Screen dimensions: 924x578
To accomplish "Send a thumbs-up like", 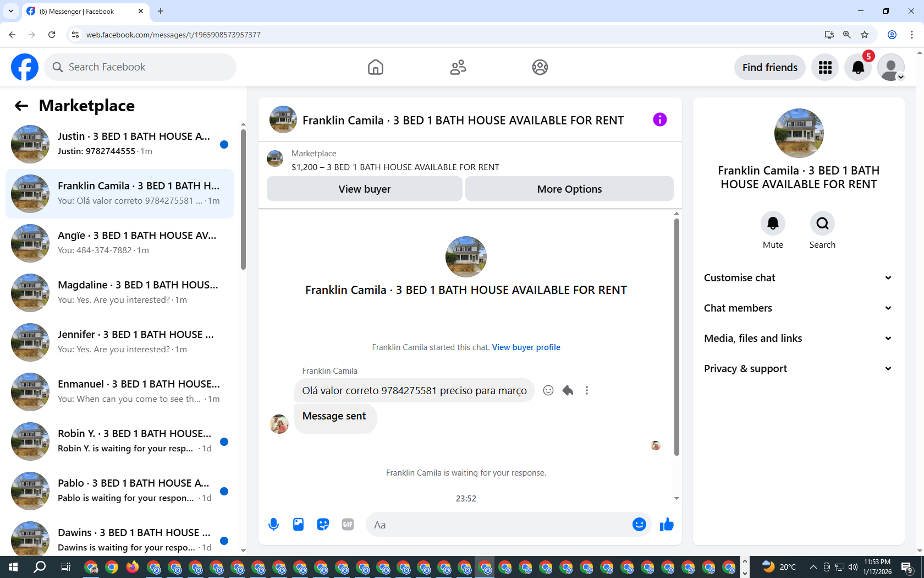I will point(667,525).
